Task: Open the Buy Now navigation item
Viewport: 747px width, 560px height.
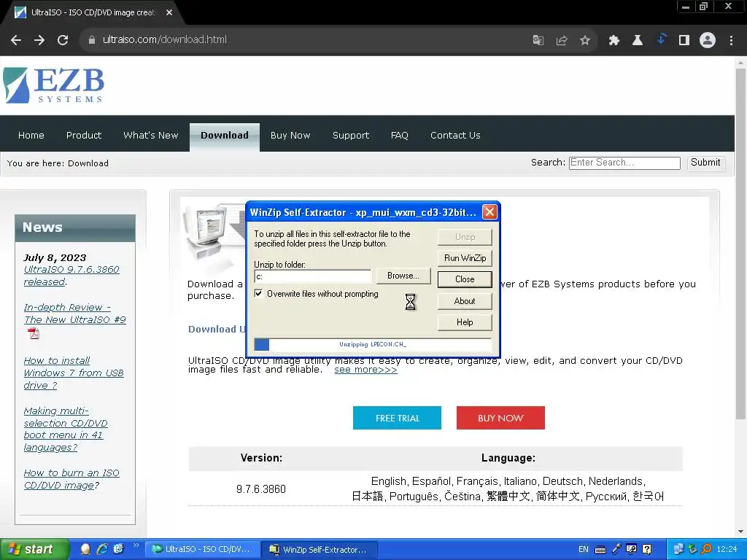Action: tap(290, 135)
